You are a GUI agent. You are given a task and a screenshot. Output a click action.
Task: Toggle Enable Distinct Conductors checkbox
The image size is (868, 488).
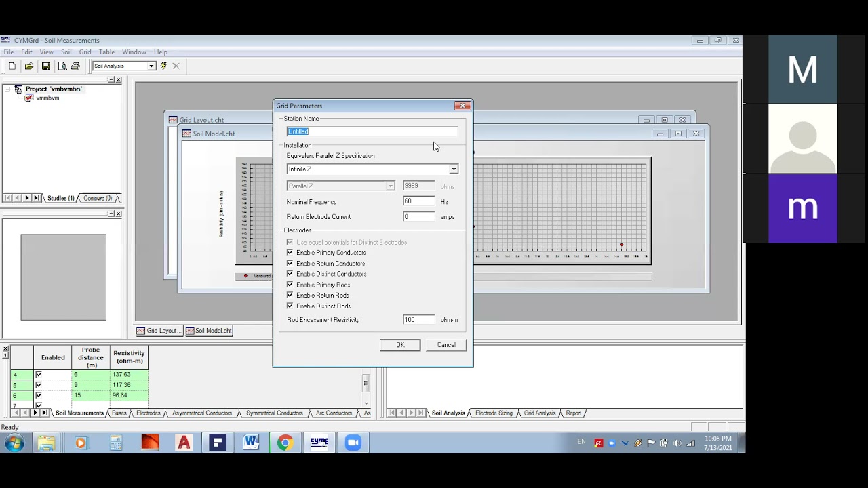(x=290, y=274)
